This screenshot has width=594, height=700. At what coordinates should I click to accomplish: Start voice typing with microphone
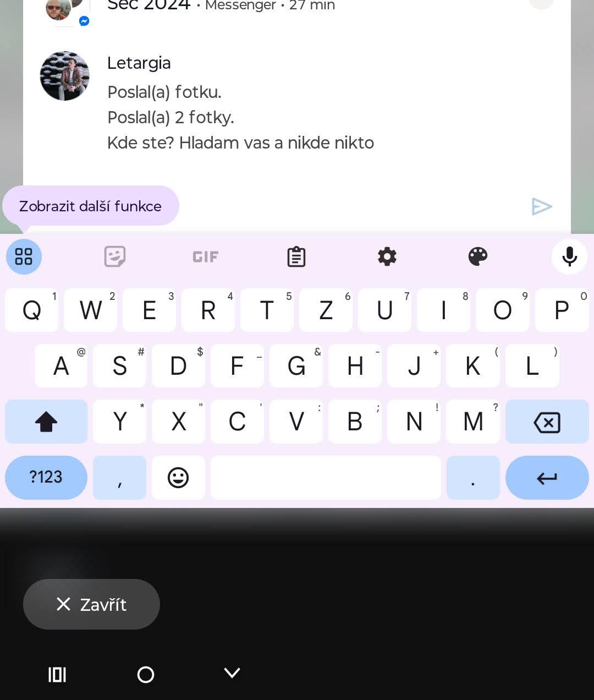tap(570, 256)
